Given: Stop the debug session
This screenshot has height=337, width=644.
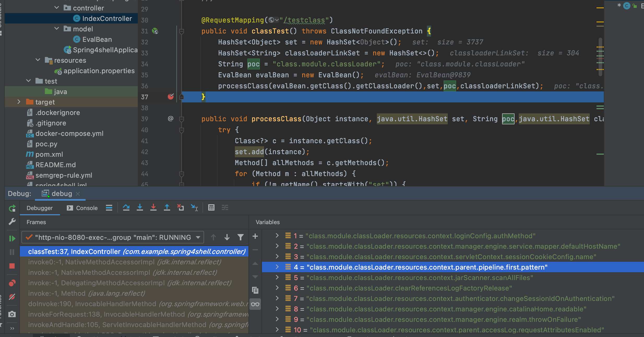Looking at the screenshot, I should click(12, 266).
